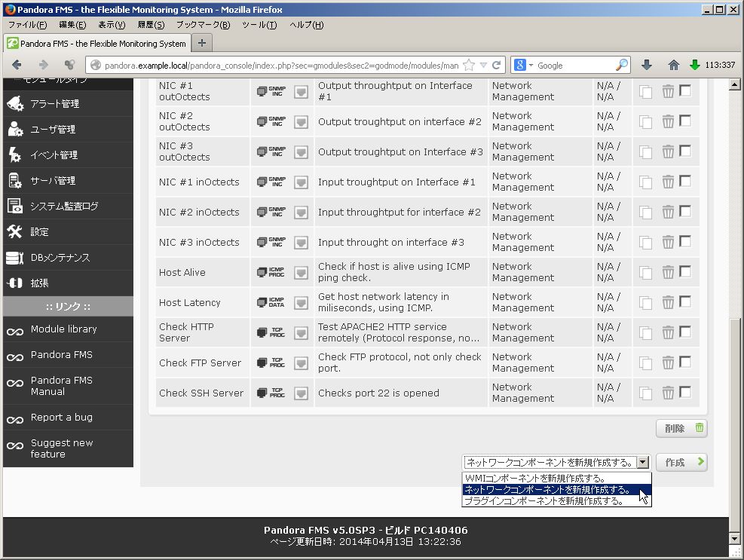This screenshot has height=560, width=744.
Task: Delete Host Latency with trash icon
Action: [x=668, y=302]
